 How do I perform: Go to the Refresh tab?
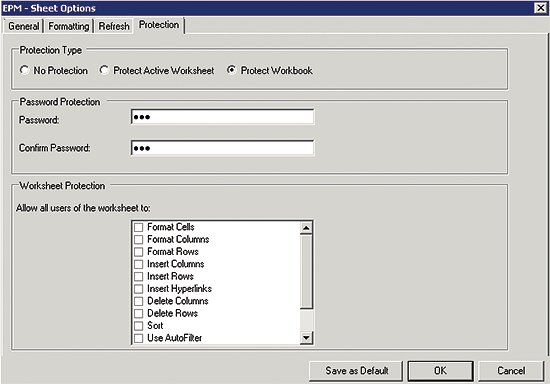[114, 26]
